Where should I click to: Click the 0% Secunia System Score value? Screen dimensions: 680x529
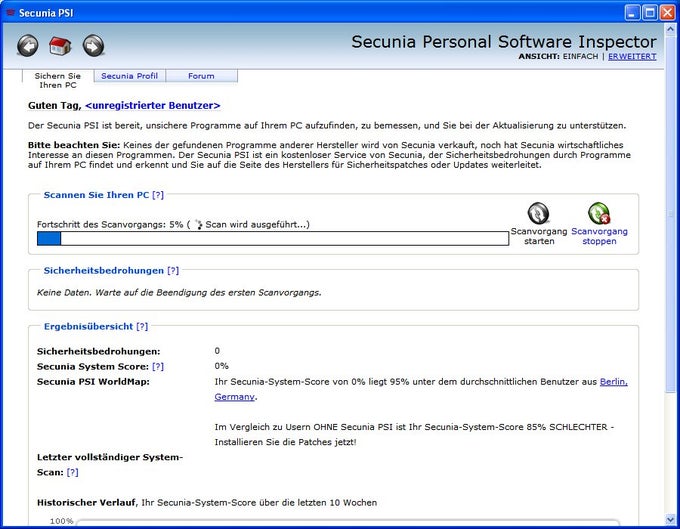click(x=221, y=366)
